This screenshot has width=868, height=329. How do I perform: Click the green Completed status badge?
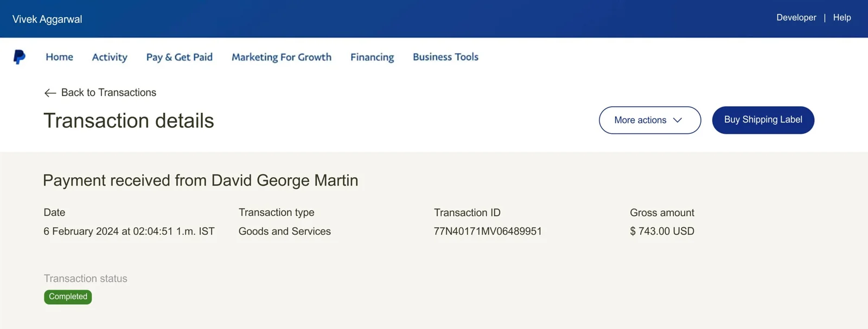(68, 296)
